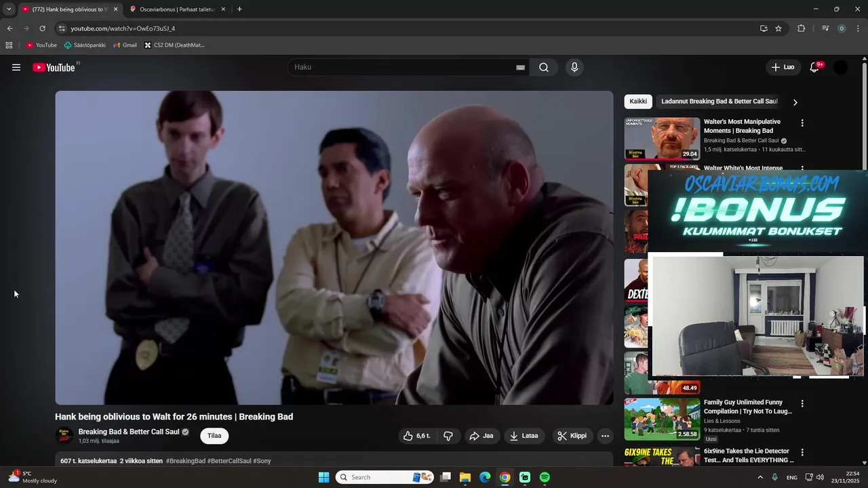Open Task View on the taskbar
The width and height of the screenshot is (868, 488).
click(446, 477)
